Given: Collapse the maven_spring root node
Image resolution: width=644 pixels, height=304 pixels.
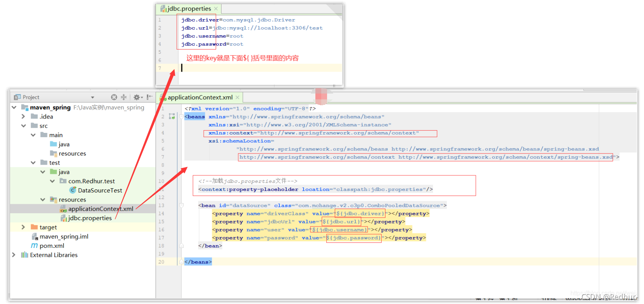Looking at the screenshot, I should [x=14, y=107].
